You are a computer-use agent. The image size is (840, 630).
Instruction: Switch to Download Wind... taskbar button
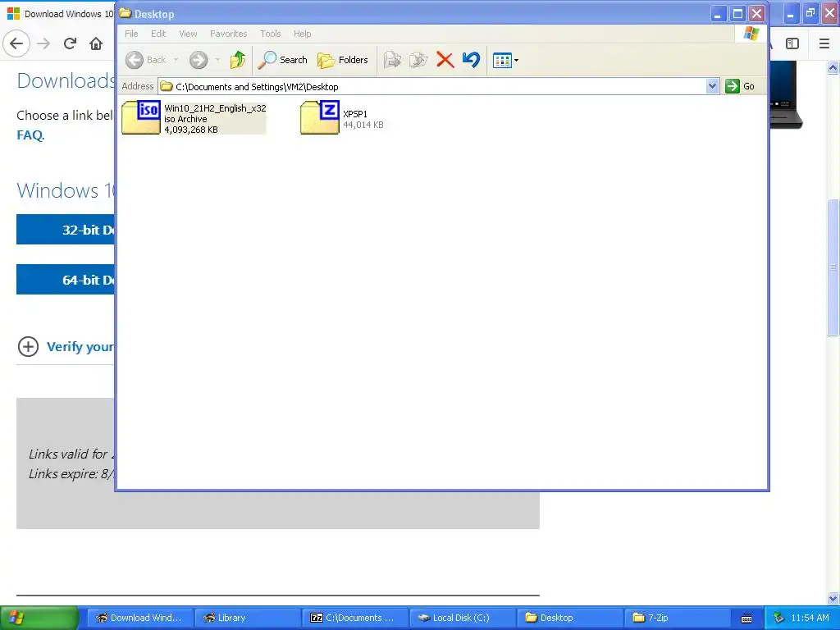click(139, 618)
